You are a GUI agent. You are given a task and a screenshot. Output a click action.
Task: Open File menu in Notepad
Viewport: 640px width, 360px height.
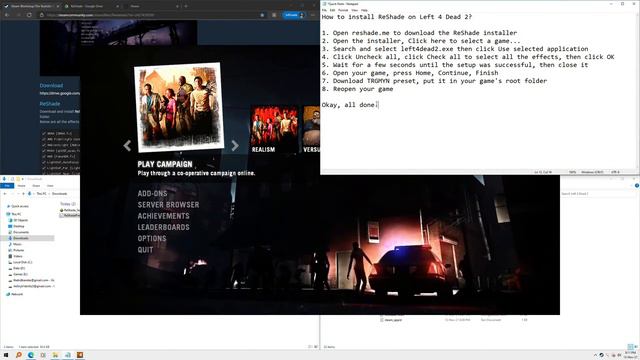pyautogui.click(x=325, y=10)
